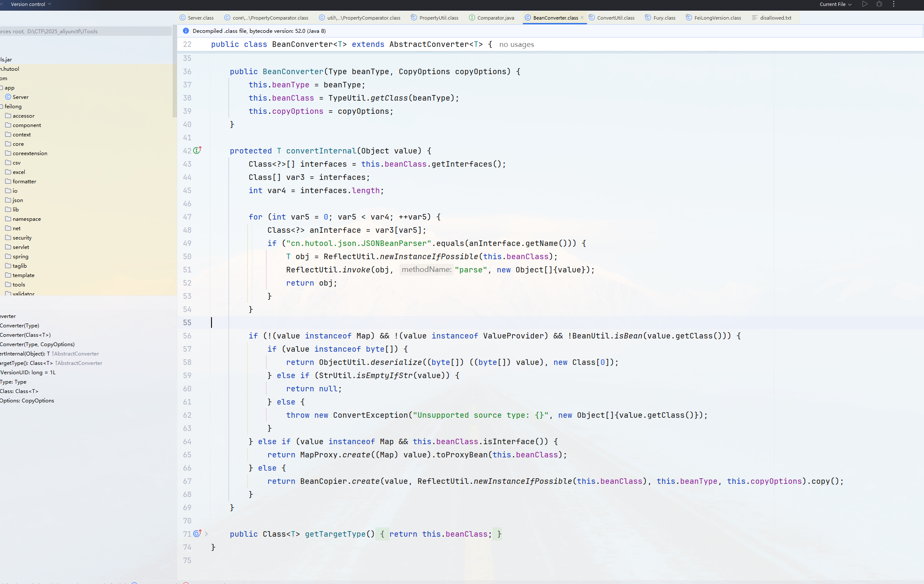Click the class icon on Fury.class tab
Image resolution: width=924 pixels, height=584 pixels.
pyautogui.click(x=648, y=17)
